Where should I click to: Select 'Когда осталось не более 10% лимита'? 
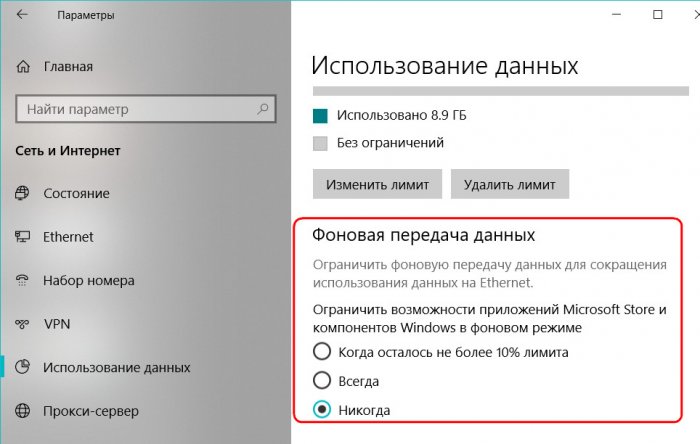(322, 351)
